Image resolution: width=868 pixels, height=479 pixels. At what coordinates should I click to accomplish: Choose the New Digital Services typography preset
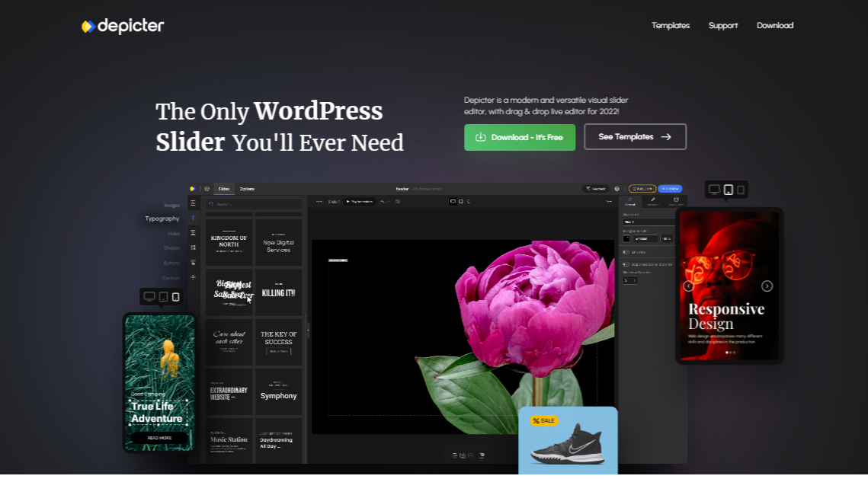tap(278, 243)
